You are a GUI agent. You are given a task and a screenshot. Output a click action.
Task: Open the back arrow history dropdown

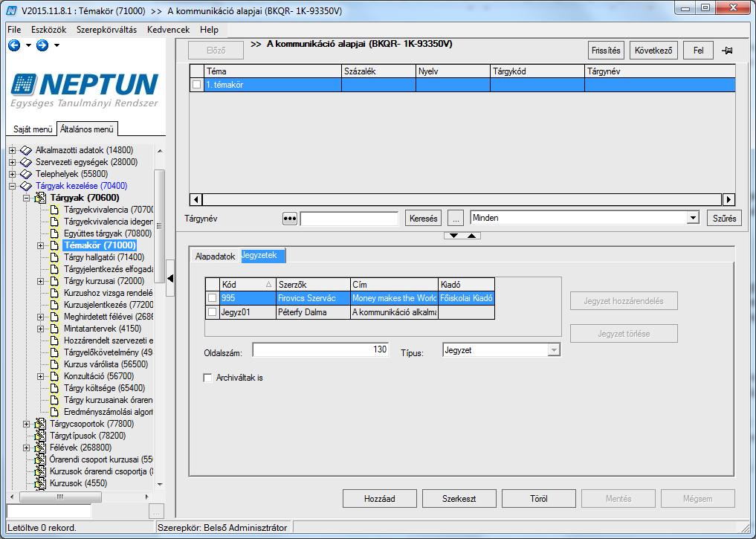coord(28,45)
